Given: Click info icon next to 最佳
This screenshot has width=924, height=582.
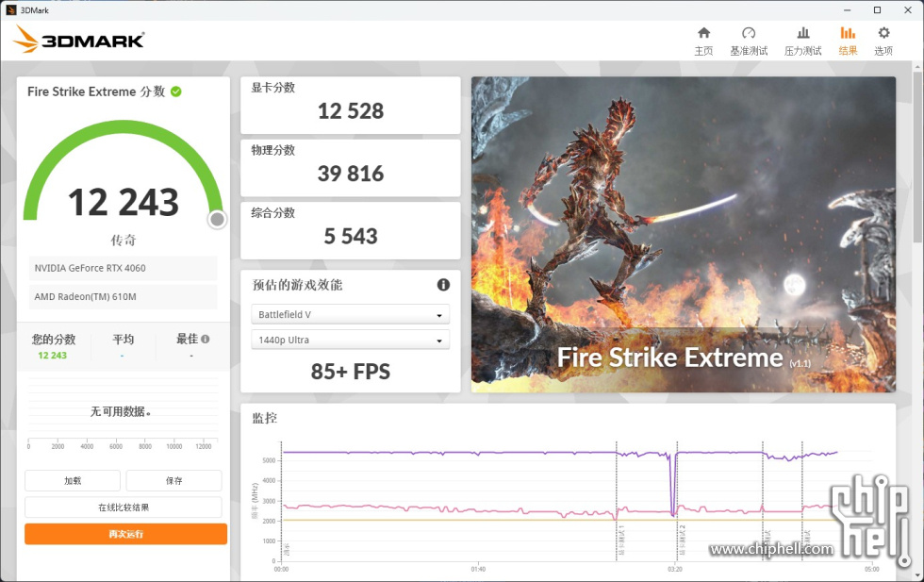Looking at the screenshot, I should (x=206, y=339).
